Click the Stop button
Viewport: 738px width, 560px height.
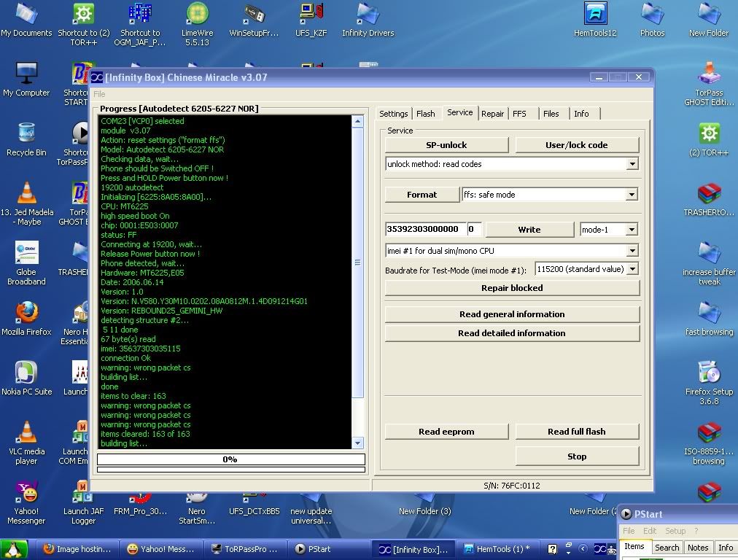click(x=577, y=456)
